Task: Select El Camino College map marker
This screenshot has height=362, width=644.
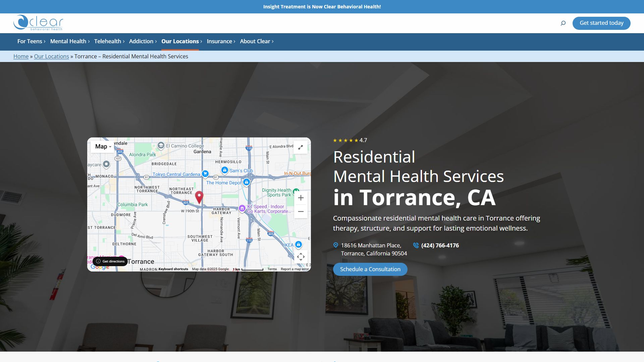Action: (x=161, y=145)
